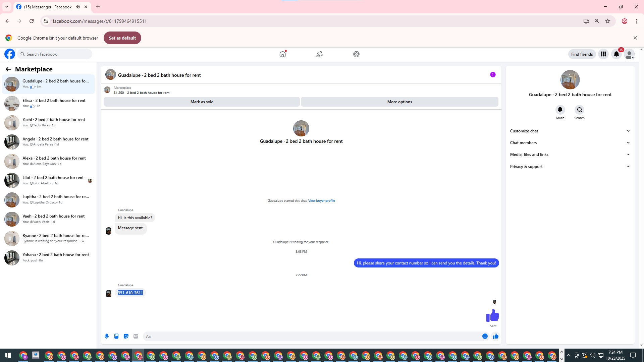The width and height of the screenshot is (644, 362).
Task: Go to the Facebook Home tab
Action: pyautogui.click(x=282, y=54)
